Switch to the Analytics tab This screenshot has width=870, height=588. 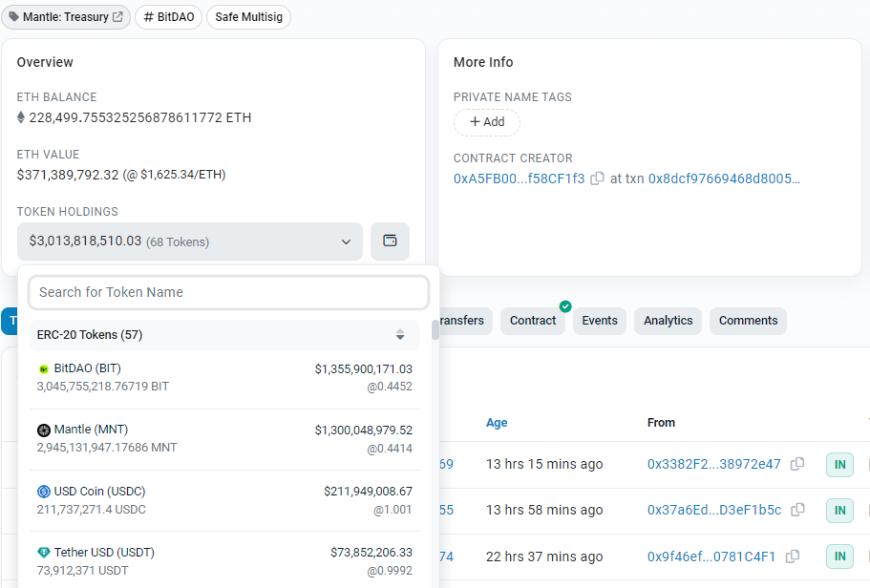point(668,321)
